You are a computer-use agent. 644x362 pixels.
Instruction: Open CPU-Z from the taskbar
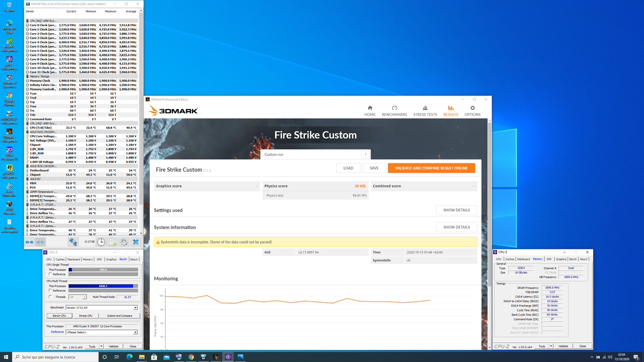coord(228,357)
